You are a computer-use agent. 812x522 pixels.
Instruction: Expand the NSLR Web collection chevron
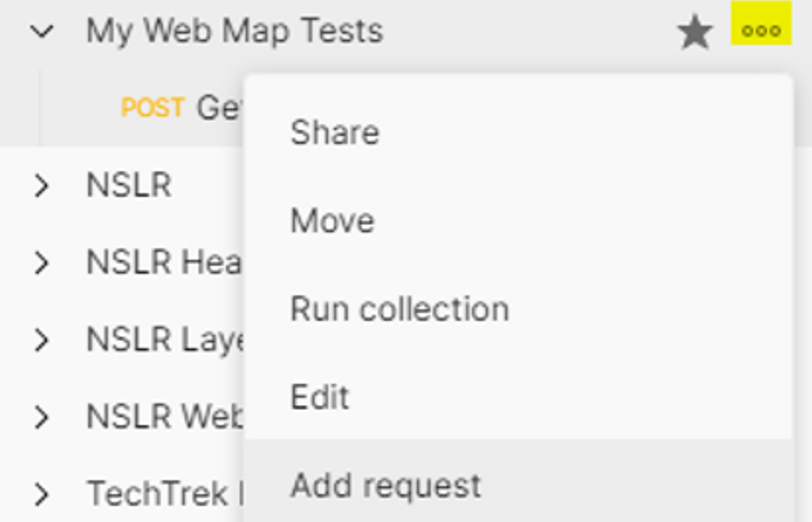(x=42, y=417)
